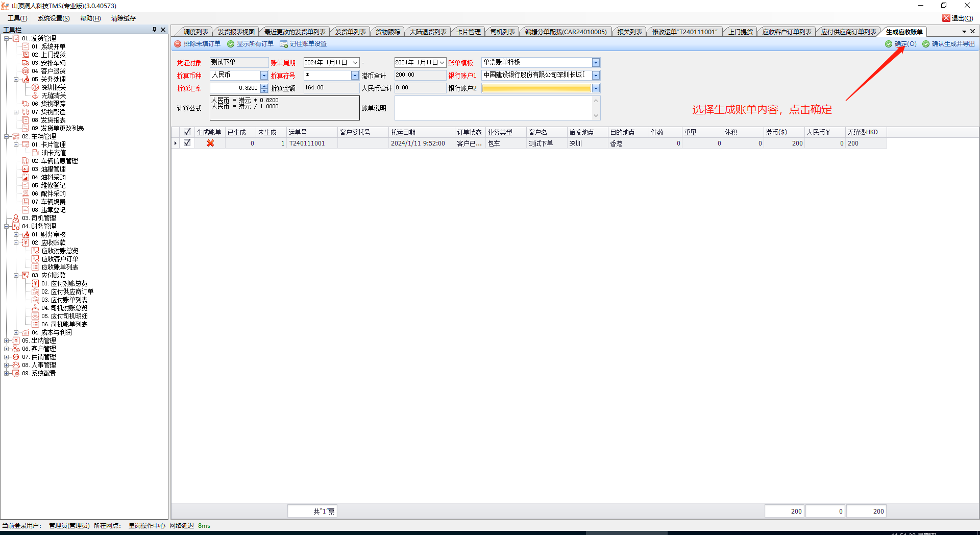Viewport: 980px width, 535px height.
Task: Open the 系统设置 menu
Action: click(54, 18)
